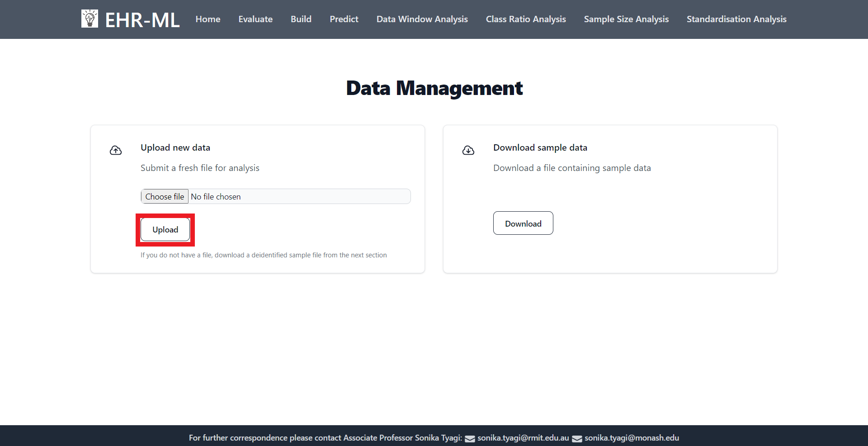Click the EHR-ML brand title text
The width and height of the screenshot is (868, 446).
click(x=142, y=20)
